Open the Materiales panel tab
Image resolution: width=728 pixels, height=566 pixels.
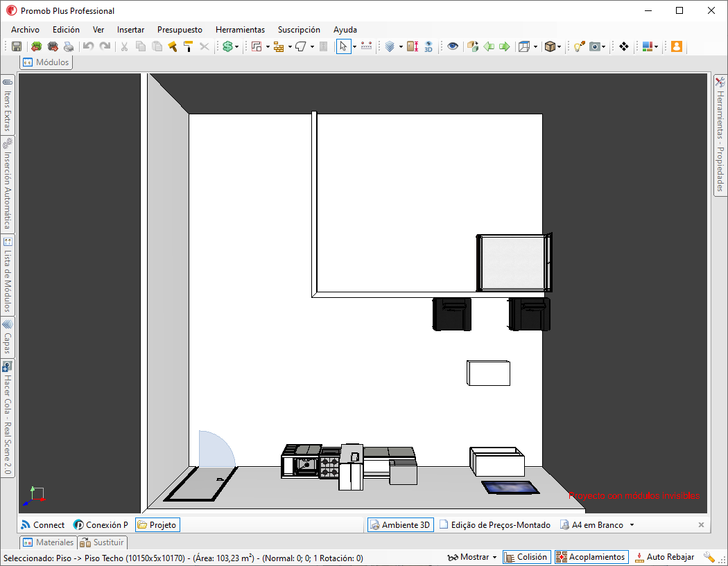tap(49, 542)
